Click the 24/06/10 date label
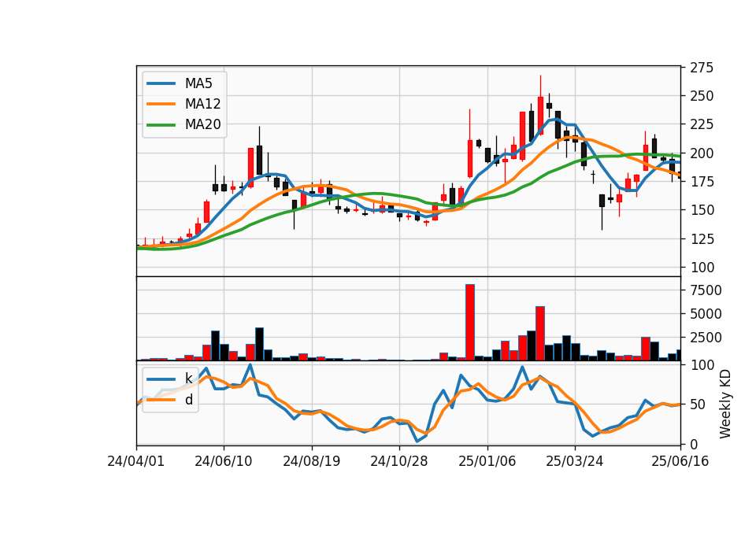 [223, 461]
